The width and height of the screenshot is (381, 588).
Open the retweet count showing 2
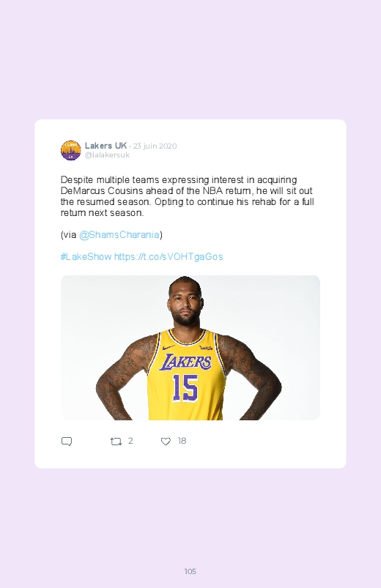[x=130, y=441]
